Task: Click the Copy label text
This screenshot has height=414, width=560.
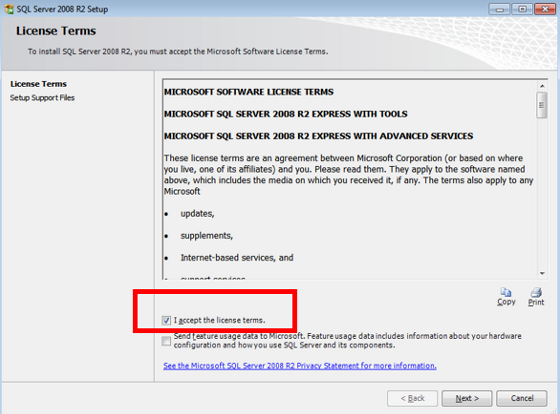Action: click(506, 302)
